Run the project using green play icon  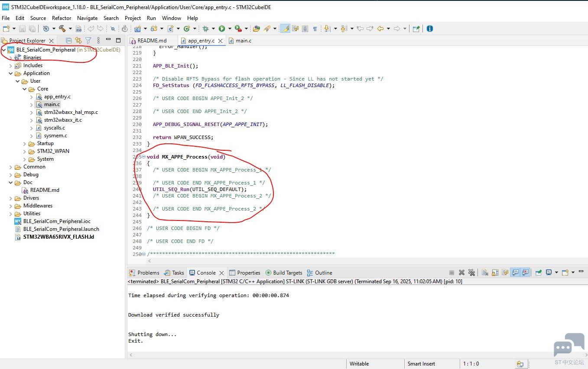(x=222, y=29)
